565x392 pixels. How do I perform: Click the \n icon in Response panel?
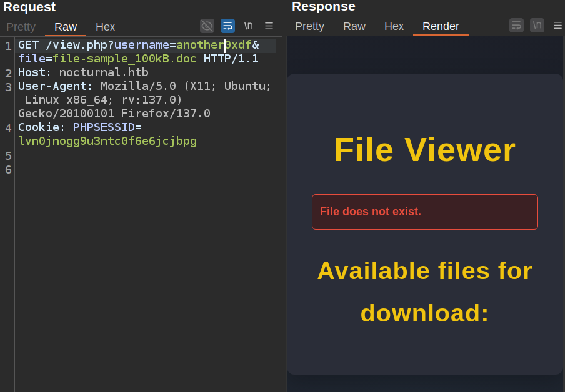[537, 25]
